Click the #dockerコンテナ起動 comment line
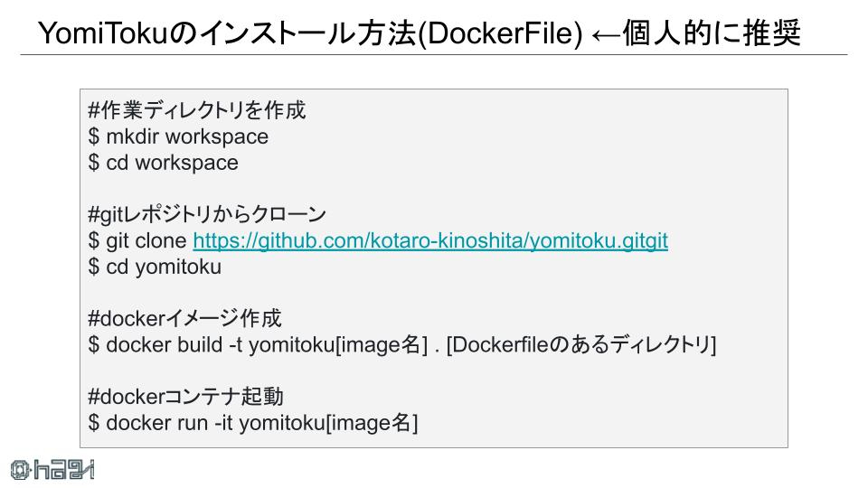The image size is (868, 488). click(185, 397)
